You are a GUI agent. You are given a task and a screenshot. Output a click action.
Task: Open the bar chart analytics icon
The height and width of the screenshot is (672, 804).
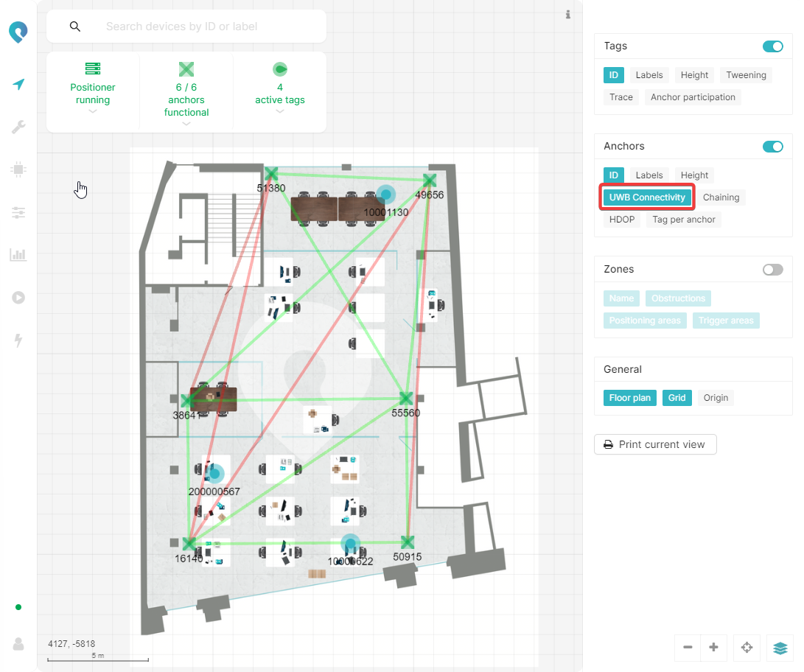pos(18,255)
